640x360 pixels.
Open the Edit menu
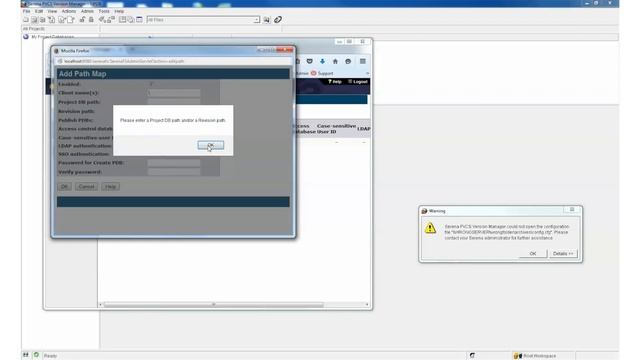[x=39, y=11]
